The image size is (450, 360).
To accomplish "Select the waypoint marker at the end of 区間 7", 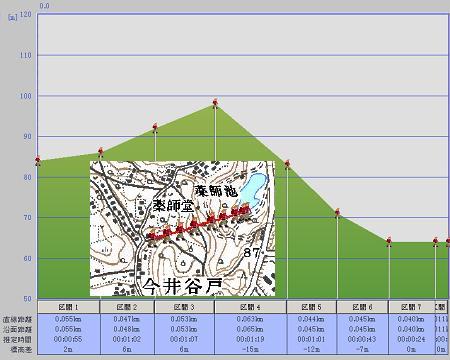I will 435,241.
